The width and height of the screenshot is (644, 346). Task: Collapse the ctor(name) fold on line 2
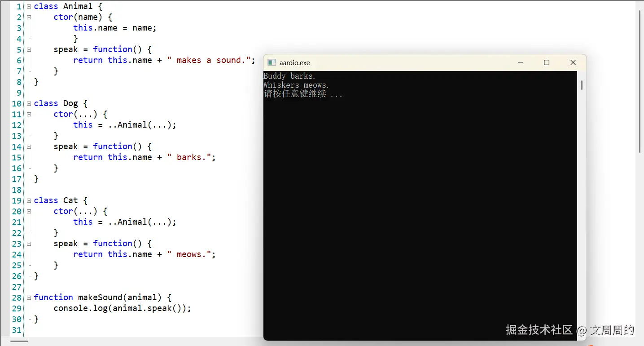click(x=29, y=18)
